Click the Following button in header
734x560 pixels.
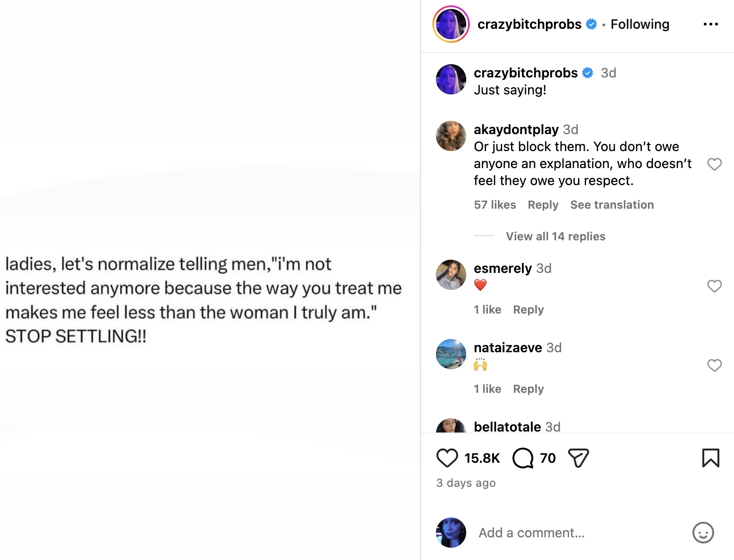pos(640,24)
